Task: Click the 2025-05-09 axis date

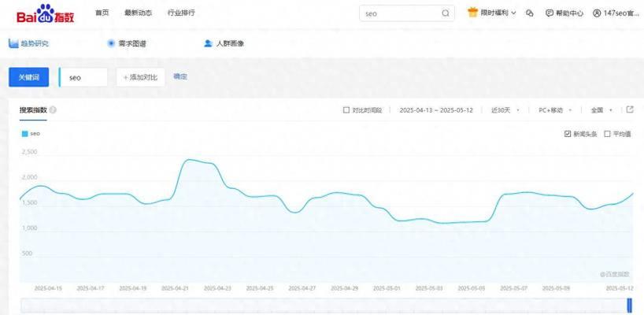Action: pyautogui.click(x=556, y=288)
